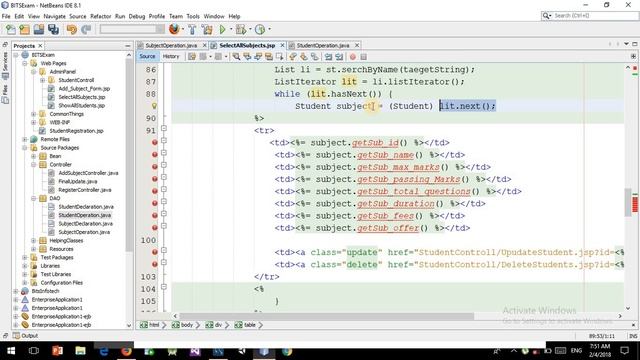Select the Source view button

[x=147, y=56]
